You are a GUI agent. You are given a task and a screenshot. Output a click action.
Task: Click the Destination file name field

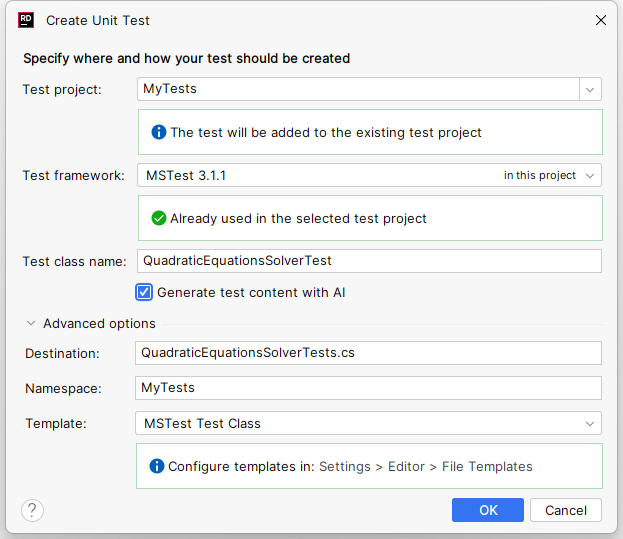(368, 353)
